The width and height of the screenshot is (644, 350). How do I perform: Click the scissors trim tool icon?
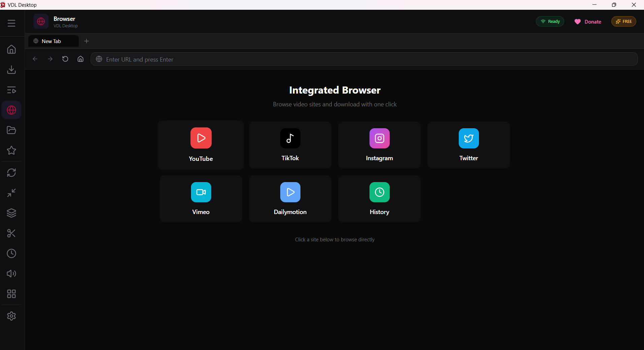pos(11,233)
